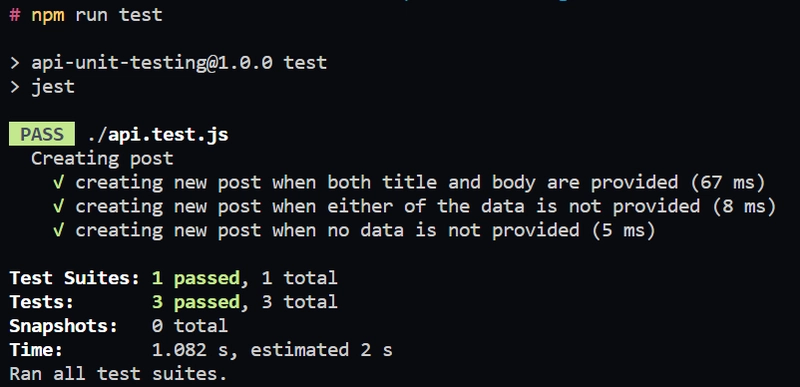The width and height of the screenshot is (800, 387).
Task: Click the checkmark beside the 67 ms test
Action: point(59,182)
